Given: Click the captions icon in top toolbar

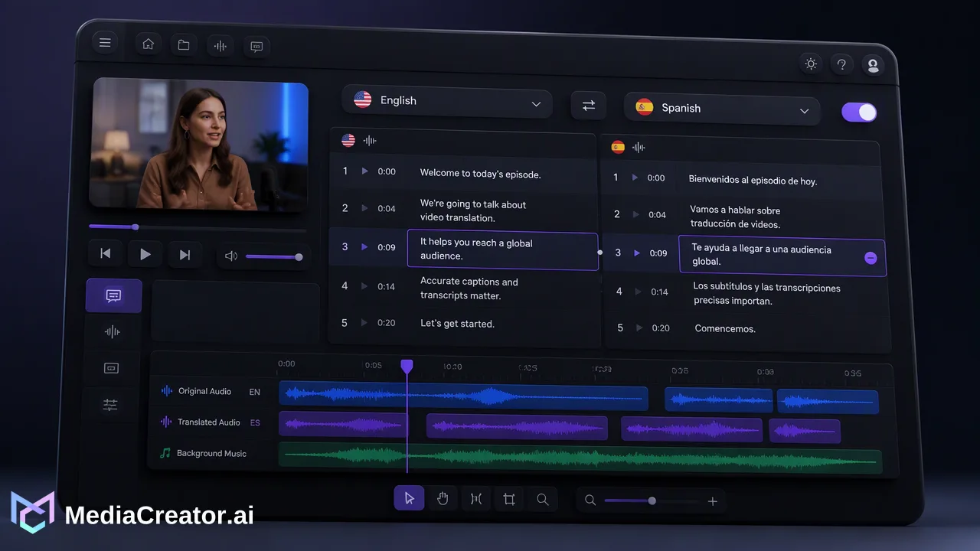Looking at the screenshot, I should pyautogui.click(x=256, y=47).
